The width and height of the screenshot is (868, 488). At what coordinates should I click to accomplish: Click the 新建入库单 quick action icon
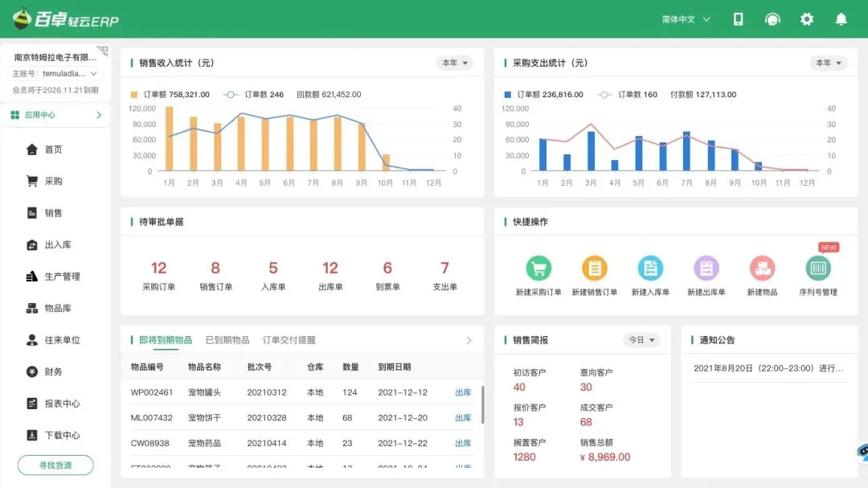coord(649,268)
